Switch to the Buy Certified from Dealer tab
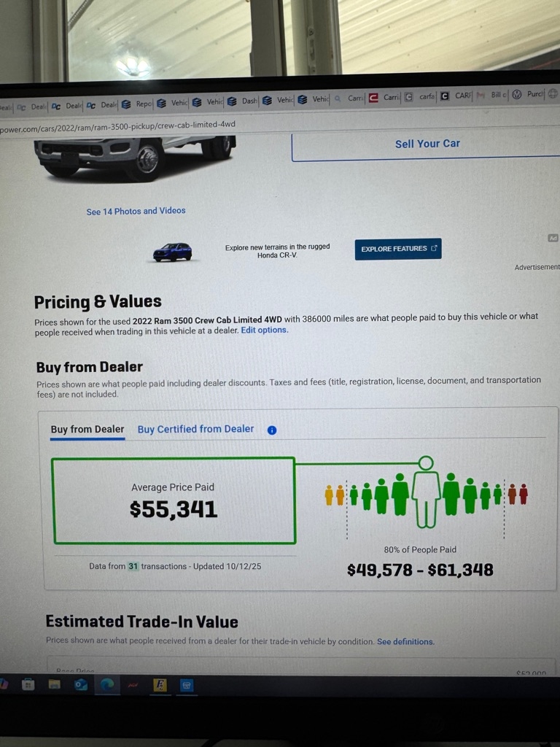 pyautogui.click(x=195, y=429)
